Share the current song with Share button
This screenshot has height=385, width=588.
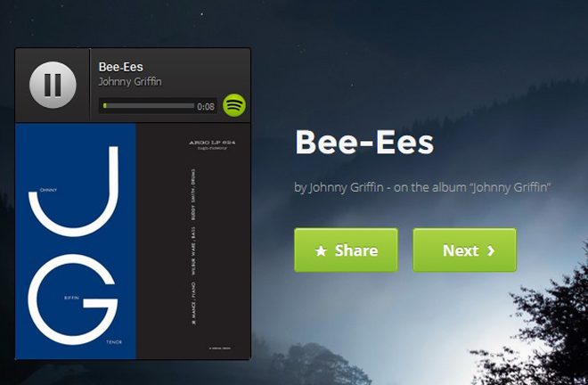coord(346,250)
